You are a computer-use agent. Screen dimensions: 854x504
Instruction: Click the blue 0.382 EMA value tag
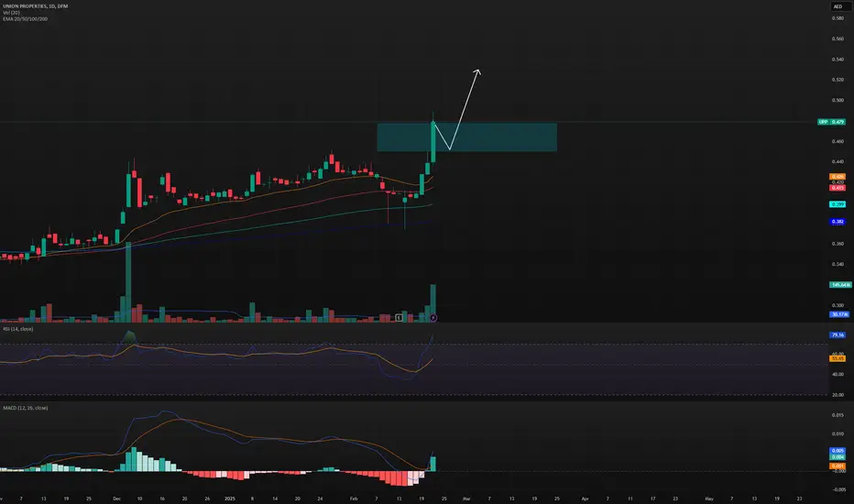click(838, 222)
